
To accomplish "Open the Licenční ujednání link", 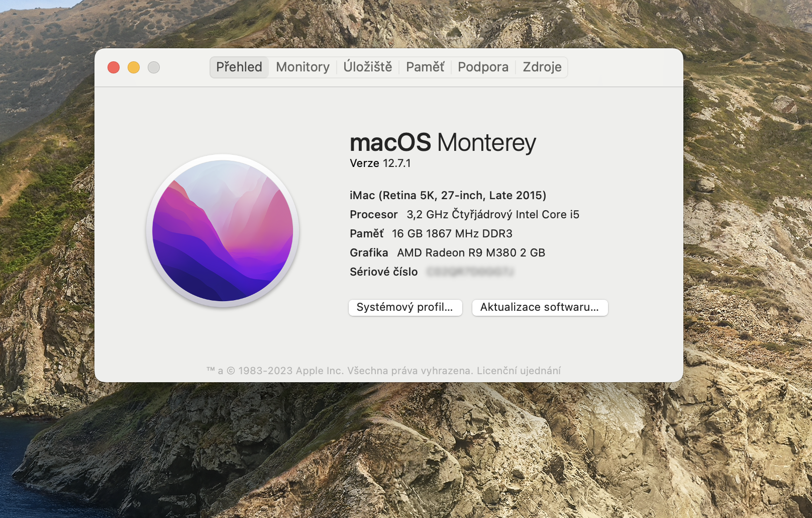I will pyautogui.click(x=519, y=371).
